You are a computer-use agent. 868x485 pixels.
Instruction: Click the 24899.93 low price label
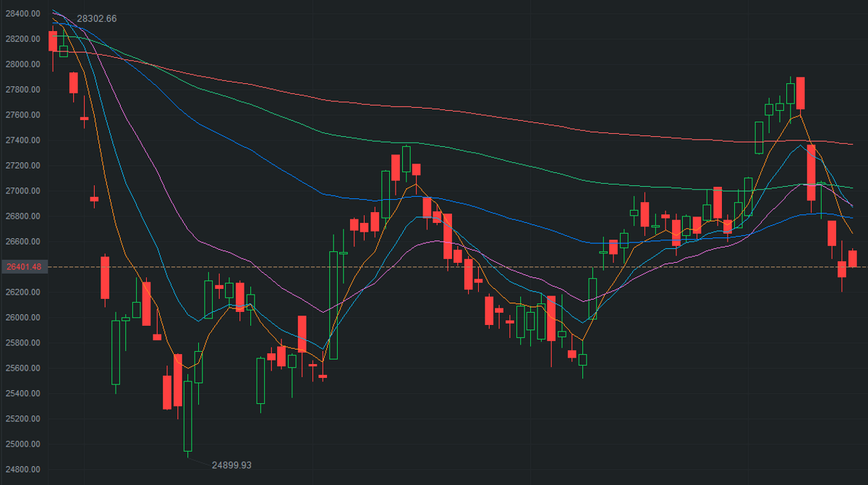click(x=231, y=465)
